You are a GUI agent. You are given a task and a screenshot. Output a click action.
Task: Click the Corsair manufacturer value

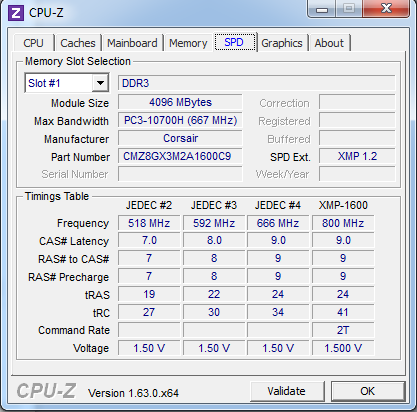pyautogui.click(x=180, y=138)
